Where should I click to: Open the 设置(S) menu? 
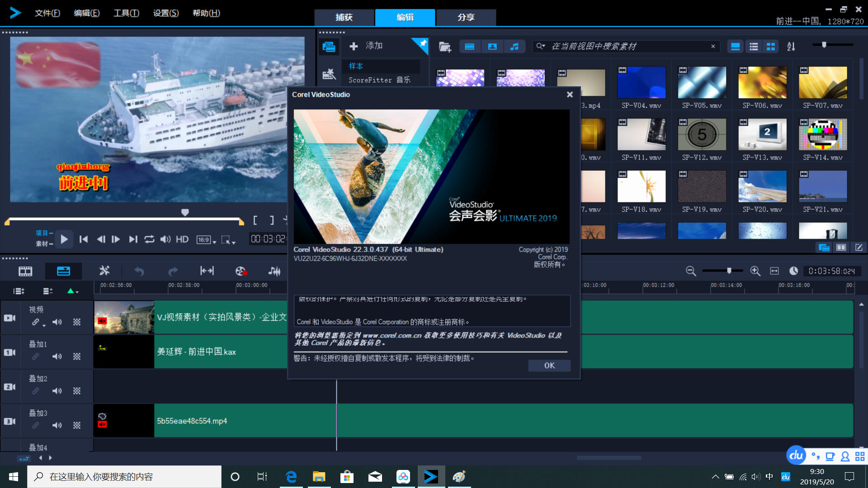pyautogui.click(x=166, y=13)
